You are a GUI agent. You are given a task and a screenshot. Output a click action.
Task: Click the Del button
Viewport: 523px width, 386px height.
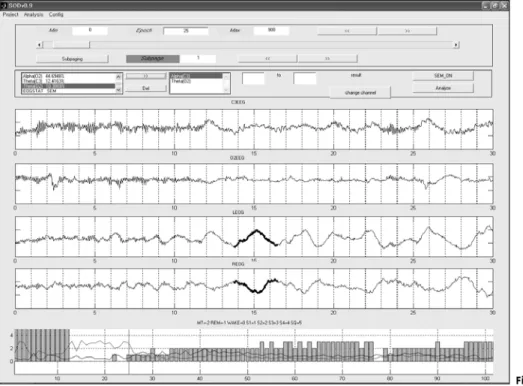(x=146, y=88)
